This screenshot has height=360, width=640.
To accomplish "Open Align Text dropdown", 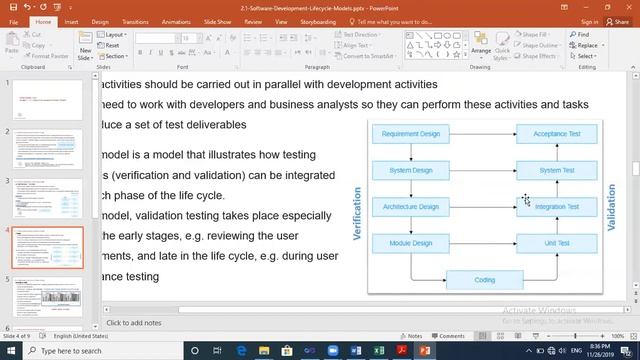I will tap(353, 45).
